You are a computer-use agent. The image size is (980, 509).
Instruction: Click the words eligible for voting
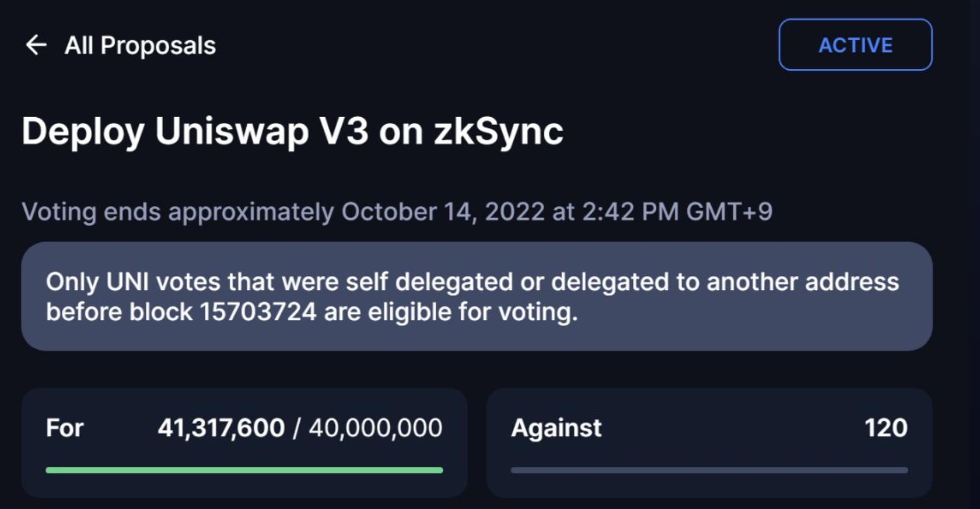[473, 312]
